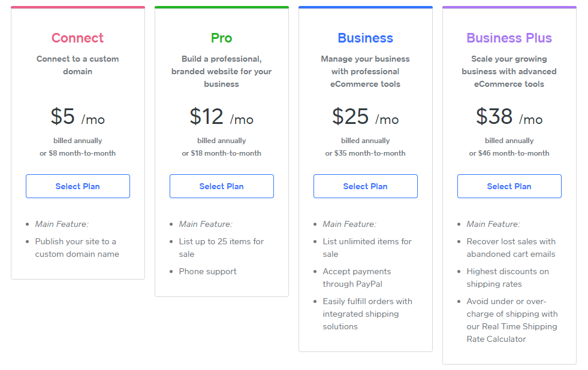Click the pink bar atop the Connect card
Screen dimensions: 588x370
(x=77, y=7)
